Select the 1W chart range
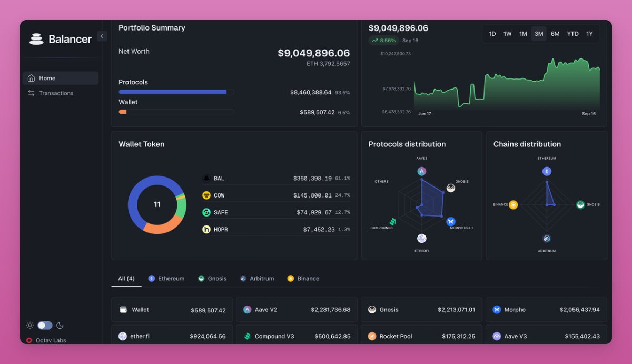Viewport: 632px width, 364px height. point(507,34)
